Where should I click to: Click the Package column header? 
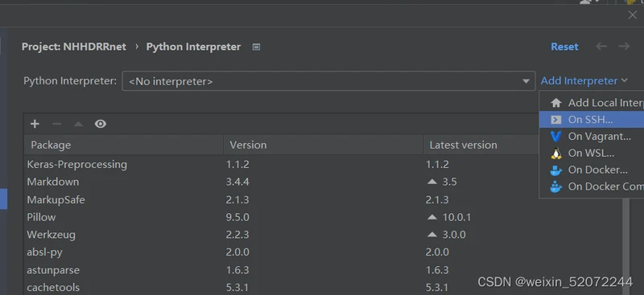(x=123, y=145)
